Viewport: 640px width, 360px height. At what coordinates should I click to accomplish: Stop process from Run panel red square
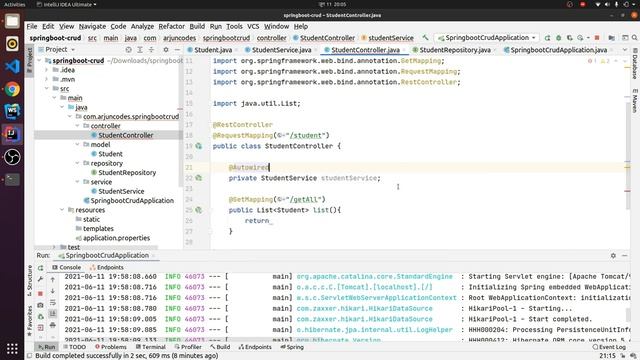[x=40, y=293]
